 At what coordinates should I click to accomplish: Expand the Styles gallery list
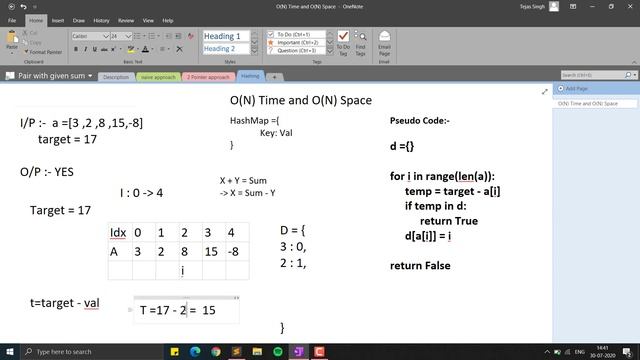click(x=254, y=51)
